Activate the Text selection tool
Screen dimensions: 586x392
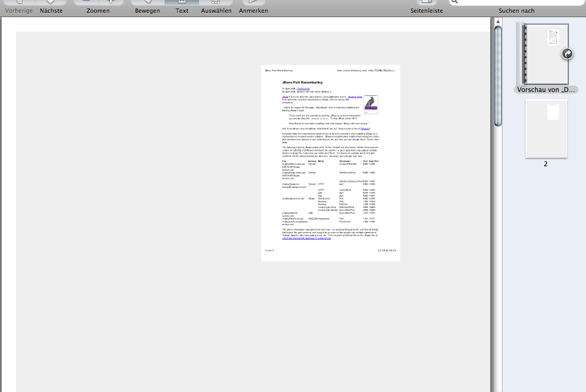[182, 3]
